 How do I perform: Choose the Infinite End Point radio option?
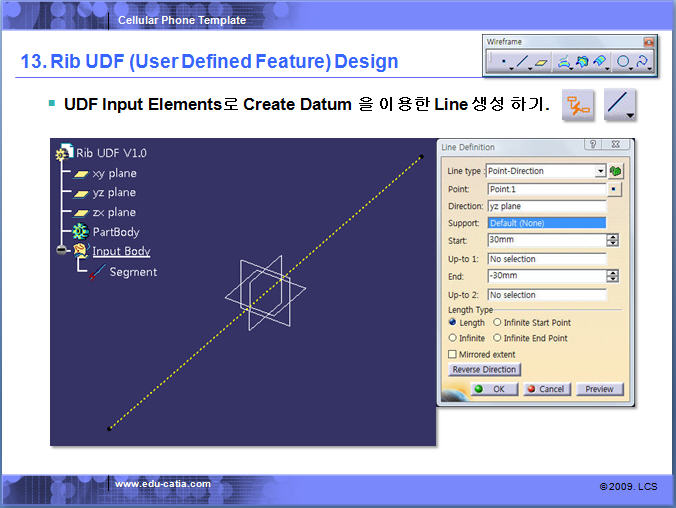coord(498,338)
